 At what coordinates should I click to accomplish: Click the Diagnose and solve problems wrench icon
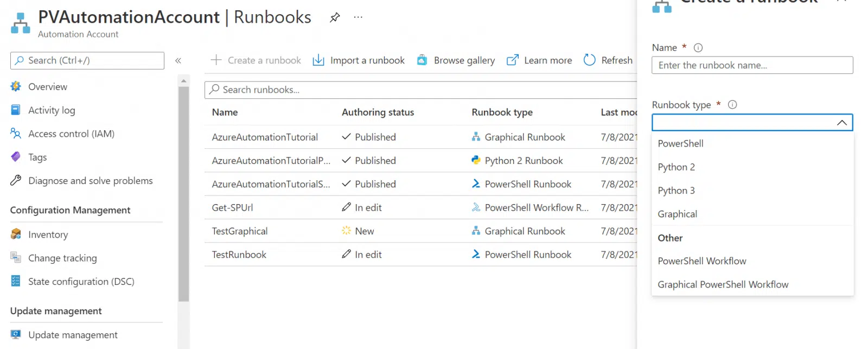pyautogui.click(x=16, y=180)
